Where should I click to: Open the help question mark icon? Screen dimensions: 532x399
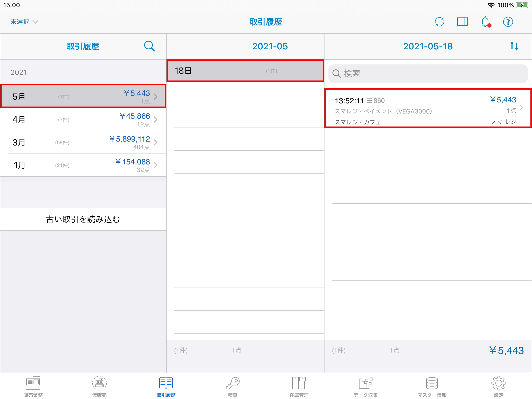click(x=508, y=22)
